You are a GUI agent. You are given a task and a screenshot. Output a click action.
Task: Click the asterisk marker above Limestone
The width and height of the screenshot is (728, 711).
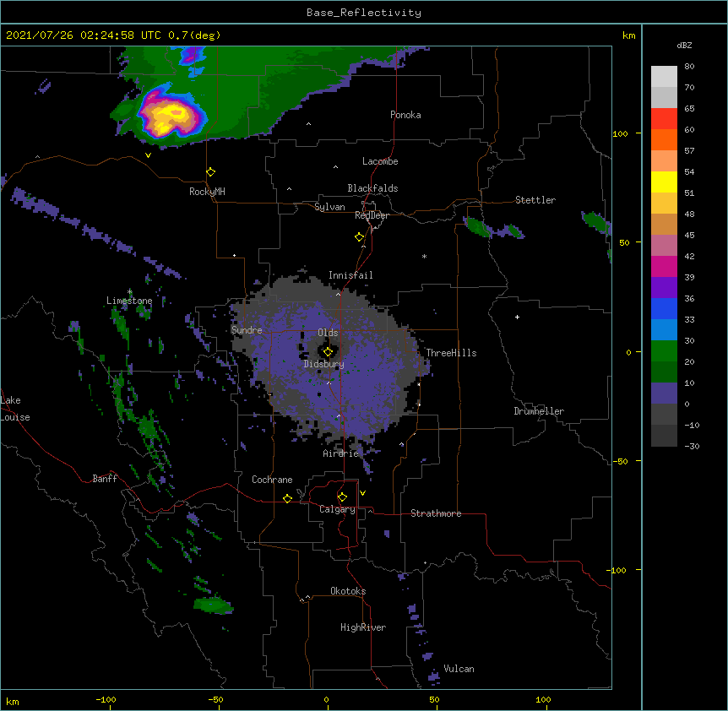tap(130, 291)
